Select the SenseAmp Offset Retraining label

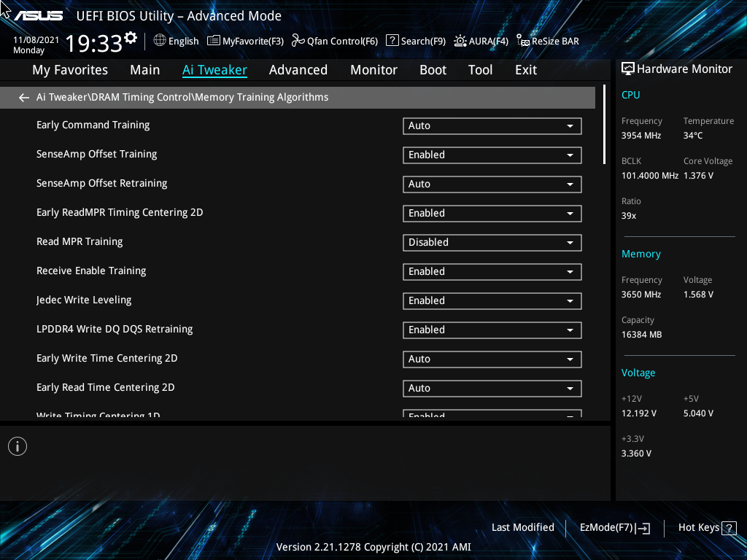tap(102, 183)
